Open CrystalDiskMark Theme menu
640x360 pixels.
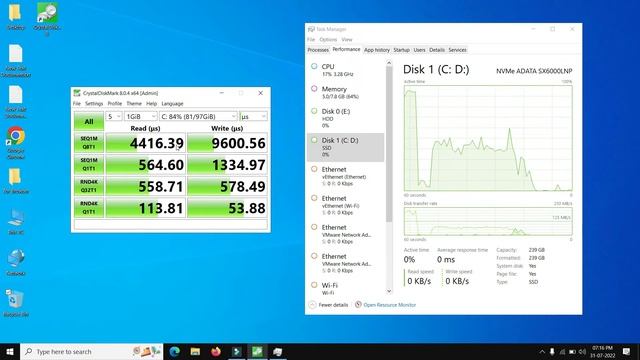click(134, 104)
